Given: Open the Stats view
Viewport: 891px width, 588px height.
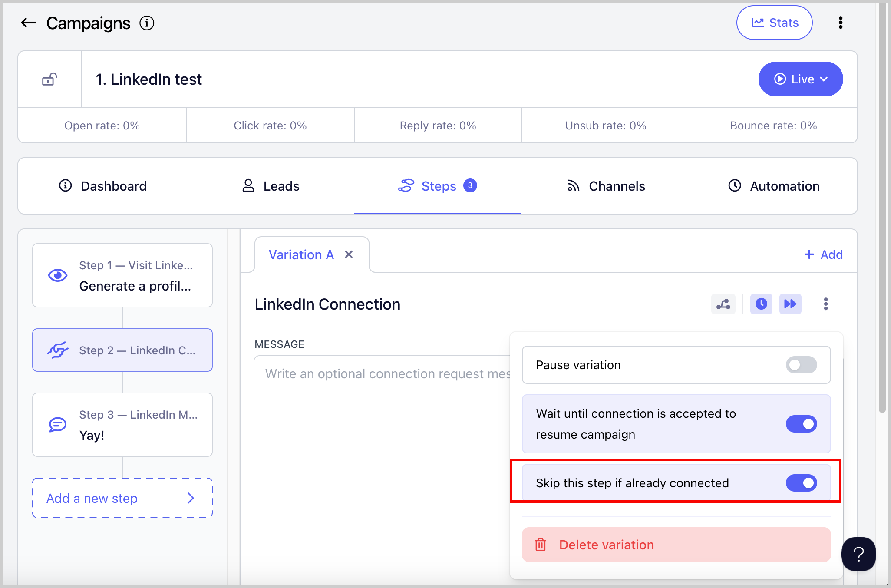Looking at the screenshot, I should [x=774, y=23].
